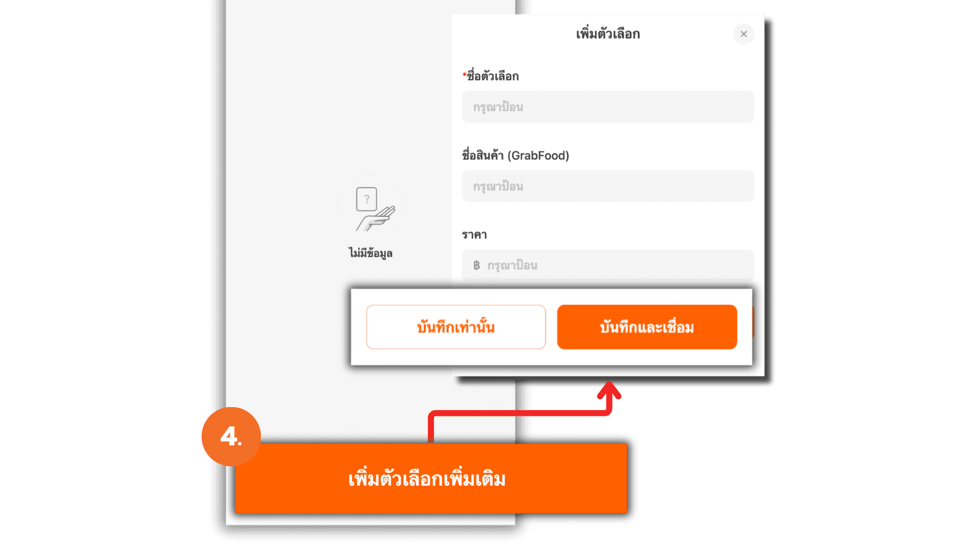Viewport: 980px width, 551px height.
Task: Click the ราคา label text
Action: 474,235
